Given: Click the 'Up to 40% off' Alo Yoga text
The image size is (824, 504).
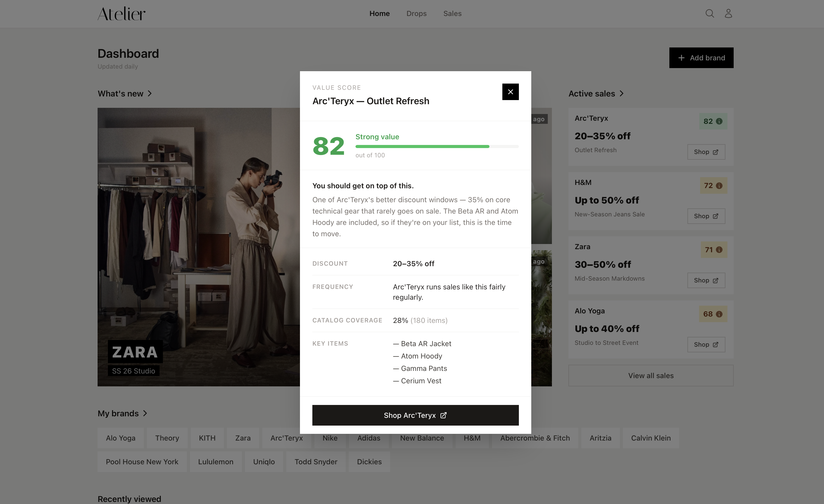Looking at the screenshot, I should (607, 329).
